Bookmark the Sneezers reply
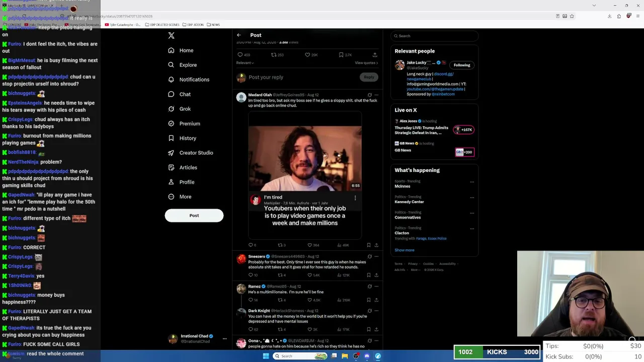Image resolution: width=644 pixels, height=362 pixels. [369, 275]
